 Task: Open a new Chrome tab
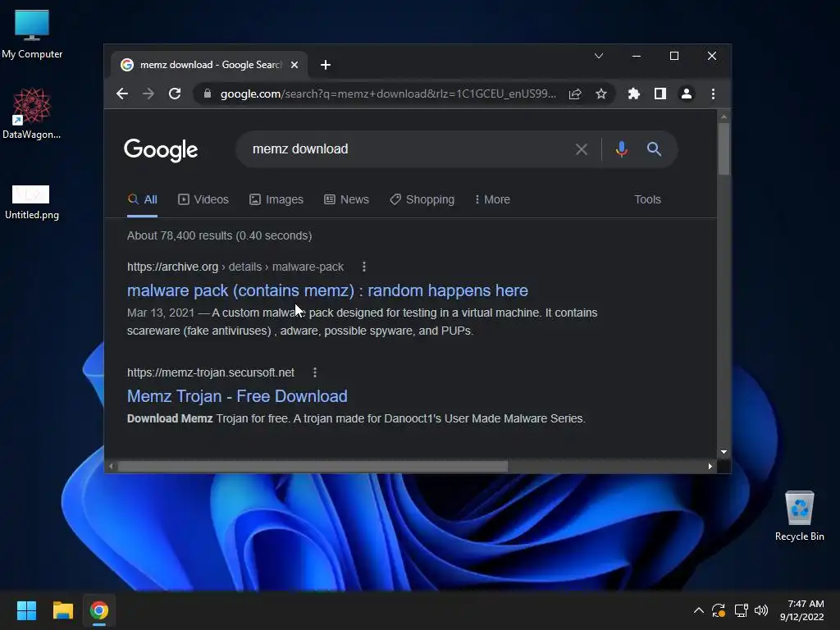click(325, 65)
